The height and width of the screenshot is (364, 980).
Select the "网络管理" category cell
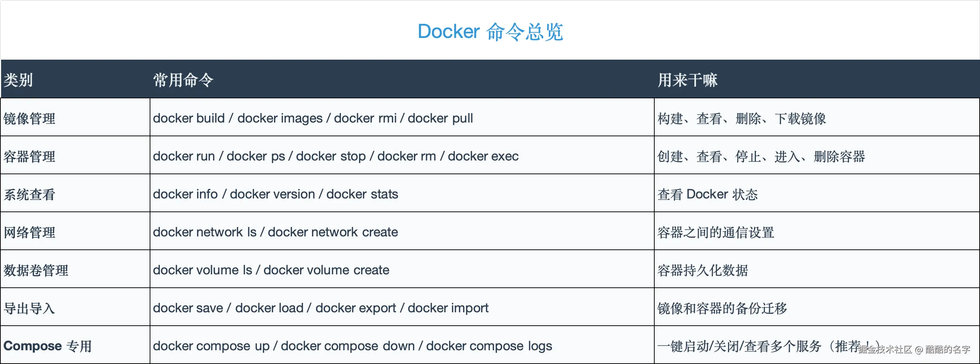click(x=30, y=232)
